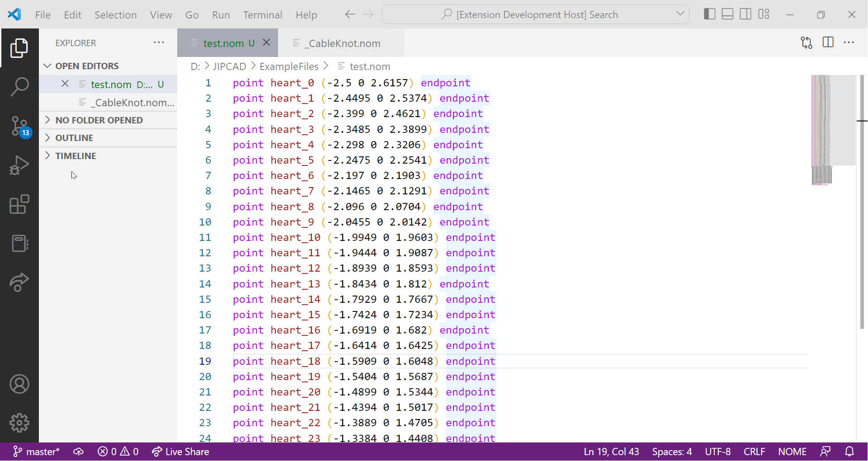Split the editor to the right
The height and width of the screenshot is (461, 868).
click(x=828, y=42)
